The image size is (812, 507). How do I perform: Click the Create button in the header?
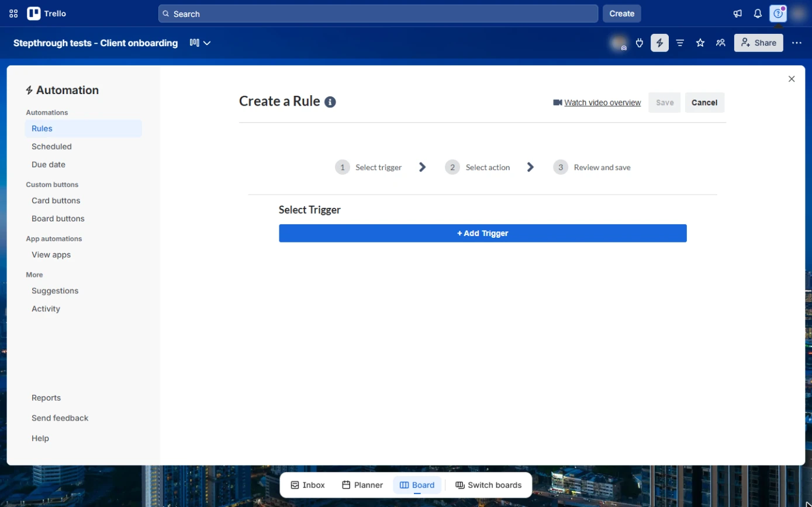622,13
